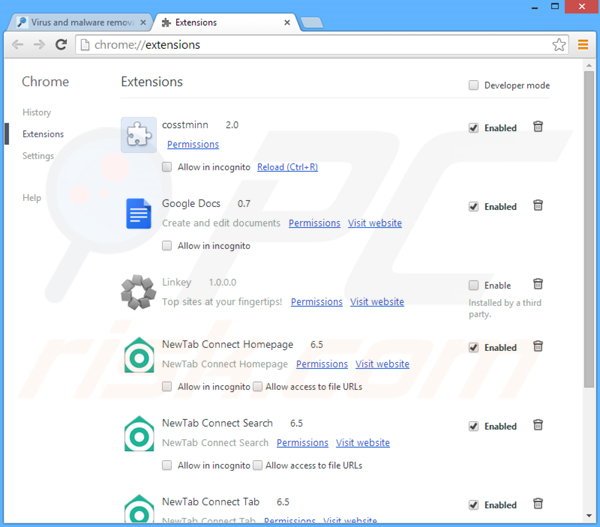Click Reload (Ctrl+R) link for cosstminn
Image resolution: width=600 pixels, height=527 pixels.
tap(287, 167)
